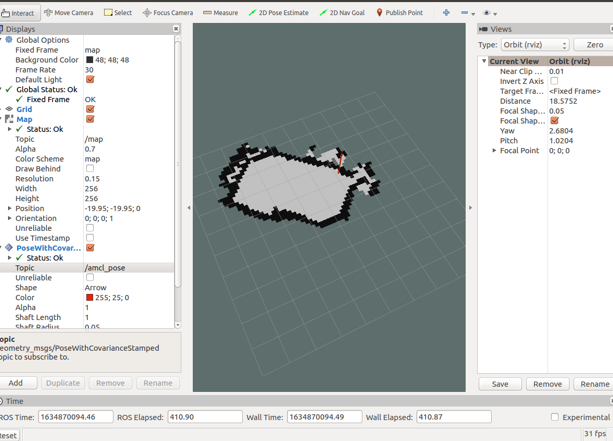Click the Select tool in toolbar
The width and height of the screenshot is (613, 441).
118,13
